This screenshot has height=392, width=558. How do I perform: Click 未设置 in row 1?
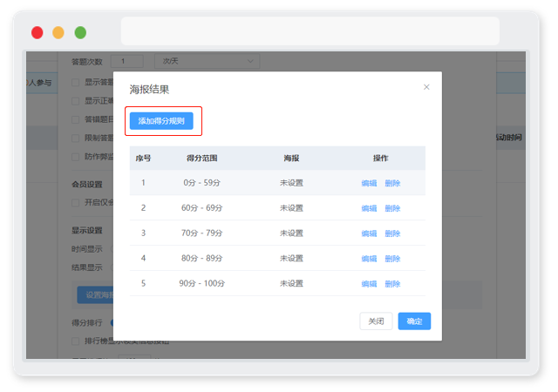click(291, 183)
